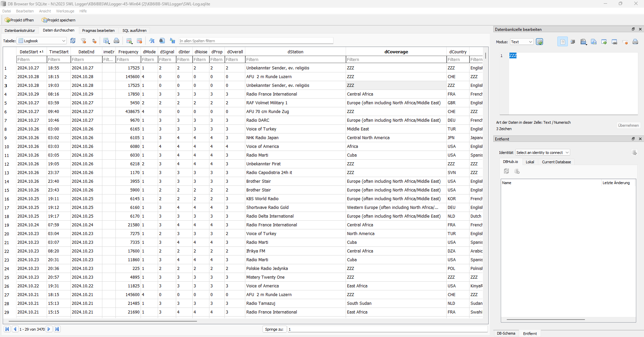The height and width of the screenshot is (337, 644).
Task: Print the cell editor contents
Action: point(635,42)
